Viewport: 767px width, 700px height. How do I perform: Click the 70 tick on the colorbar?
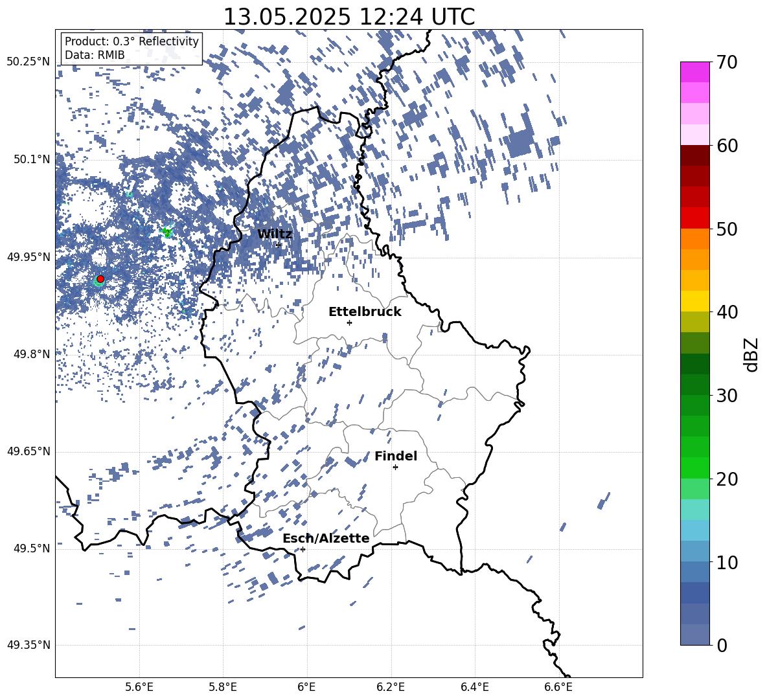[x=727, y=62]
